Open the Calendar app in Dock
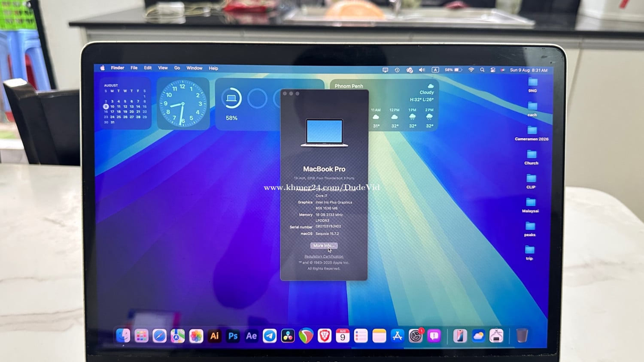Image resolution: width=644 pixels, height=362 pixels. [x=343, y=336]
